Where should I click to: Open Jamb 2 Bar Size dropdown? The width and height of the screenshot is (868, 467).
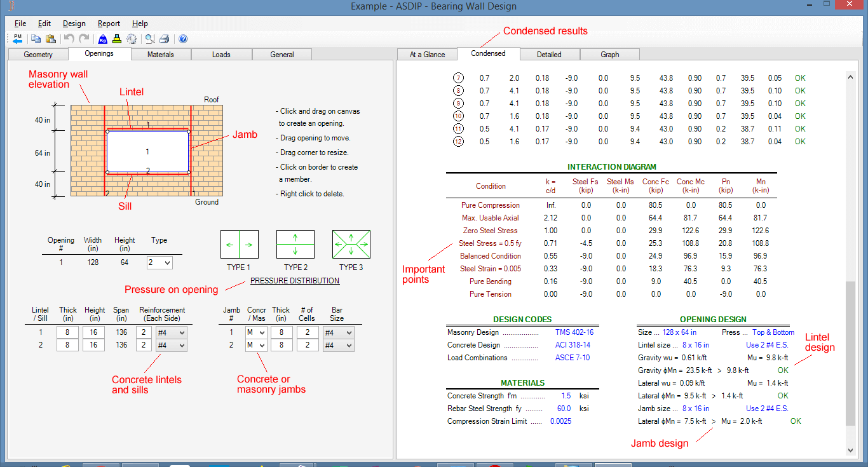coord(339,345)
